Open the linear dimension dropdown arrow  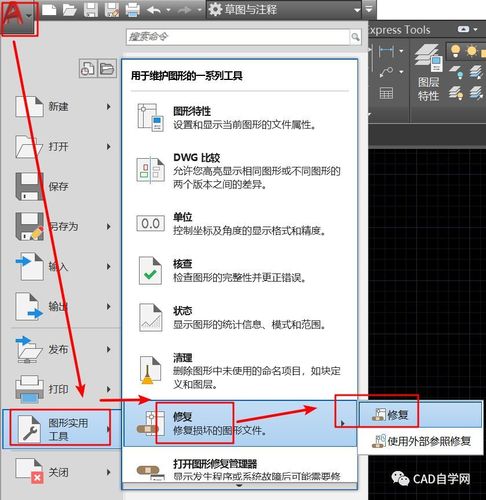coord(401,51)
